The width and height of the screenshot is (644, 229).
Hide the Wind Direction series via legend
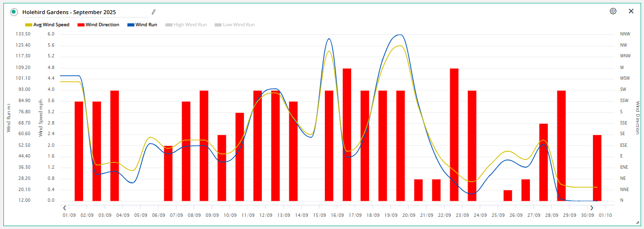click(x=102, y=25)
